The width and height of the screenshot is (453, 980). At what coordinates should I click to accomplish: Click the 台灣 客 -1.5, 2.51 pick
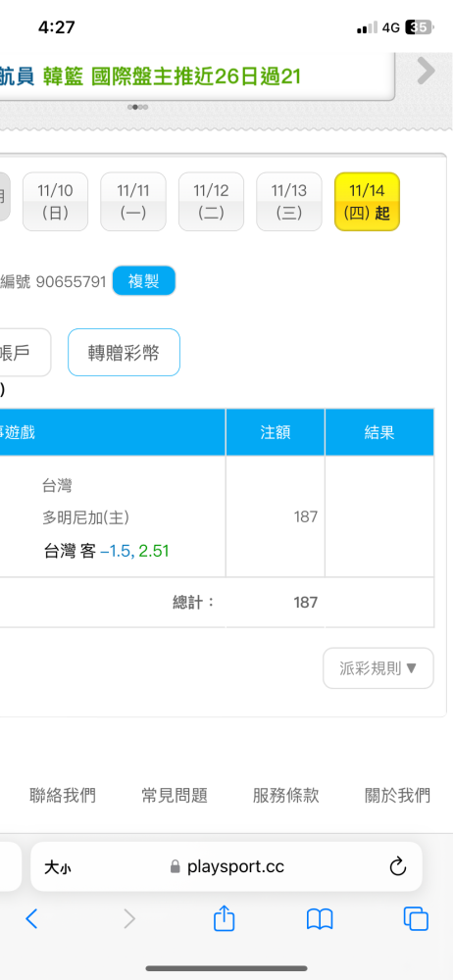[x=106, y=551]
